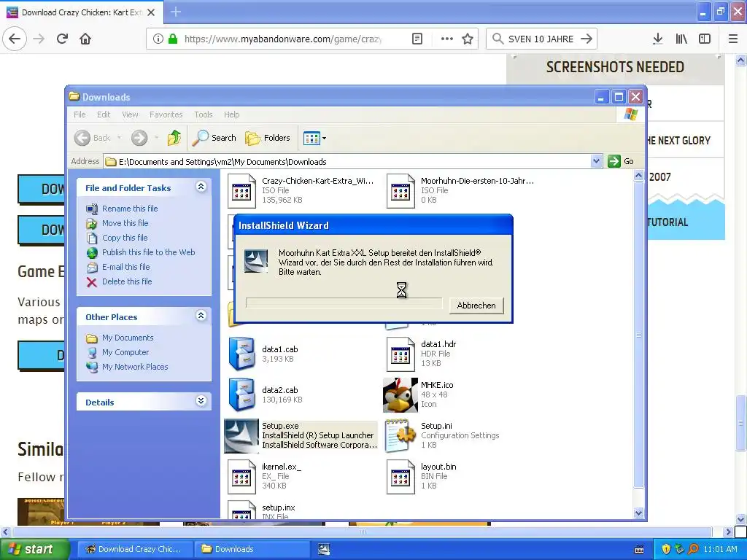Click Publish this file to the Web

[x=148, y=252]
